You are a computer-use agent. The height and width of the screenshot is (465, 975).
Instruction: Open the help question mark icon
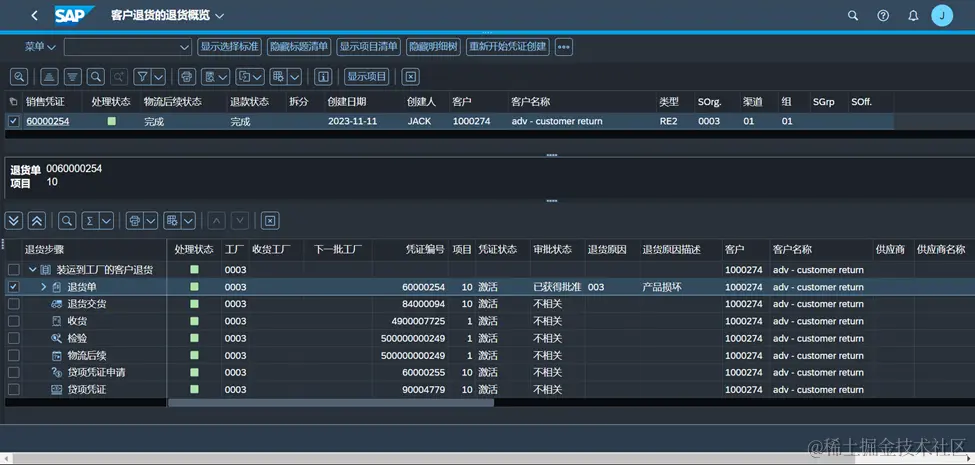click(x=883, y=16)
